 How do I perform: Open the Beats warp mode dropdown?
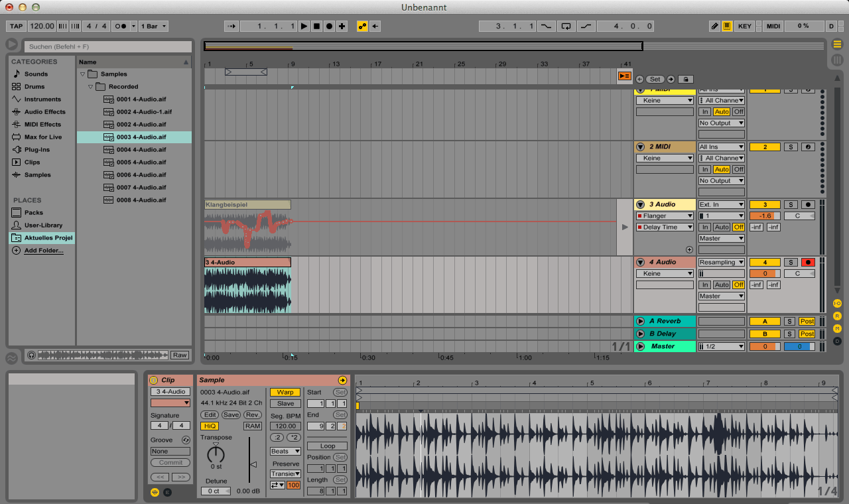[285, 452]
